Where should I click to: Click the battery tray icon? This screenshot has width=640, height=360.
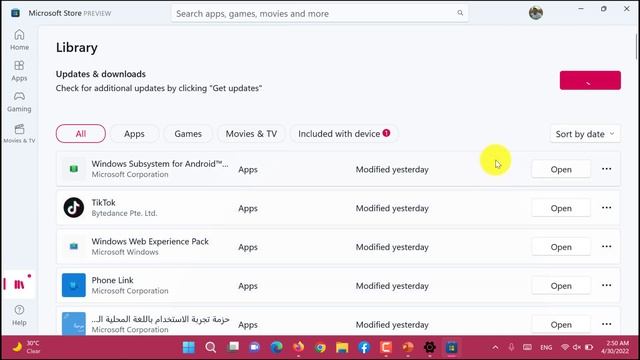click(589, 347)
